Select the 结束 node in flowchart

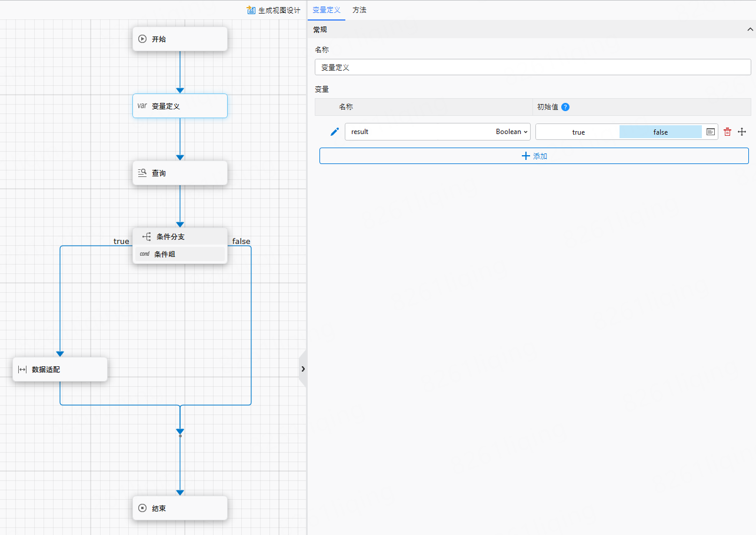tap(179, 508)
